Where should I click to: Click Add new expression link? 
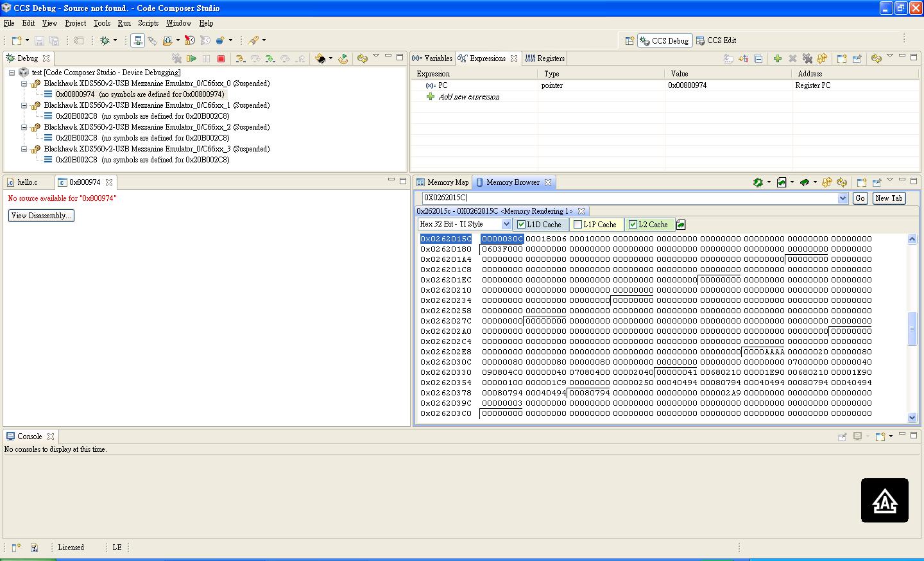(469, 97)
